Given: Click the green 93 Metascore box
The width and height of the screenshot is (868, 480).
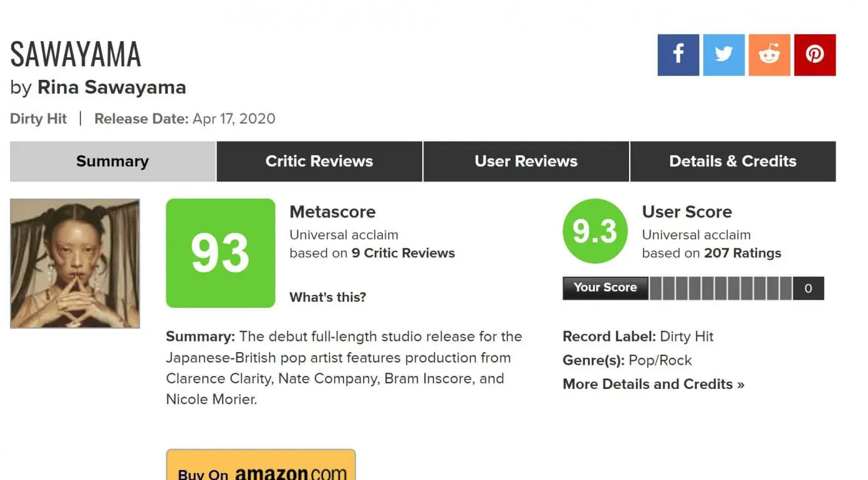Looking at the screenshot, I should click(x=220, y=253).
